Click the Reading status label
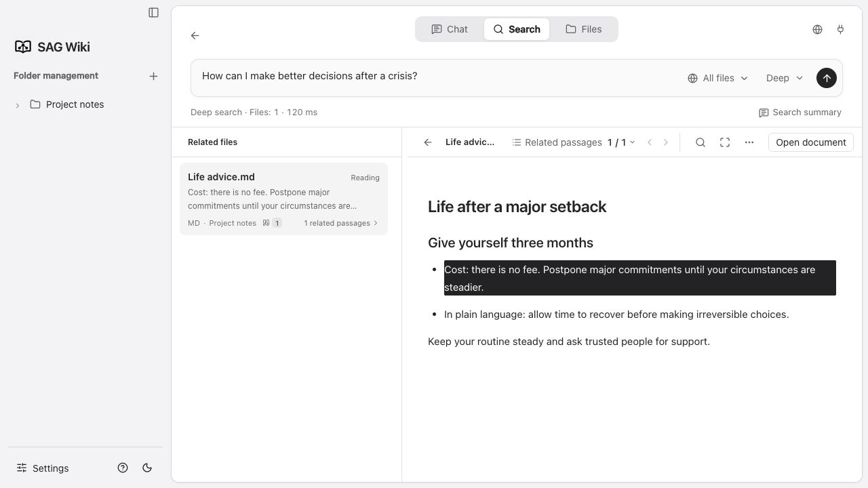 (365, 178)
